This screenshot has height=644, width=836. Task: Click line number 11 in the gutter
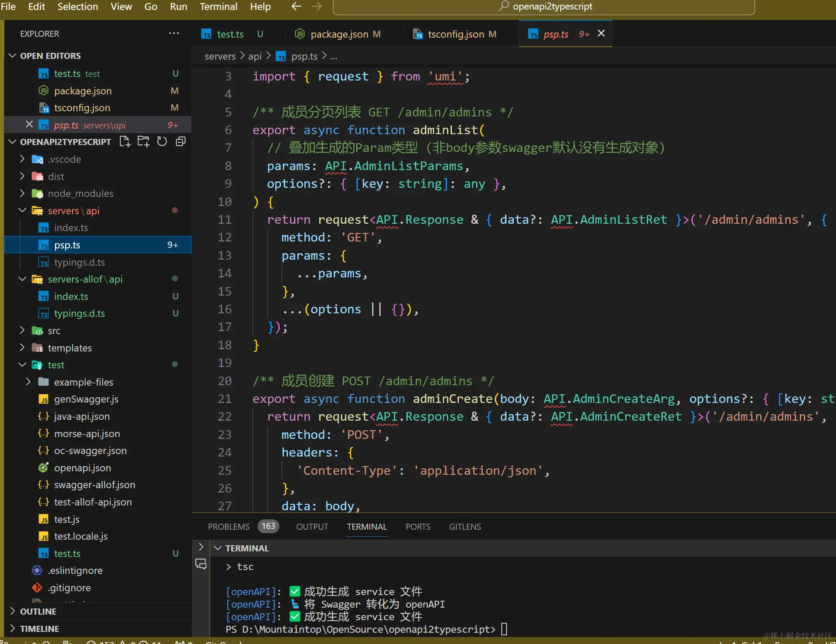[224, 219]
